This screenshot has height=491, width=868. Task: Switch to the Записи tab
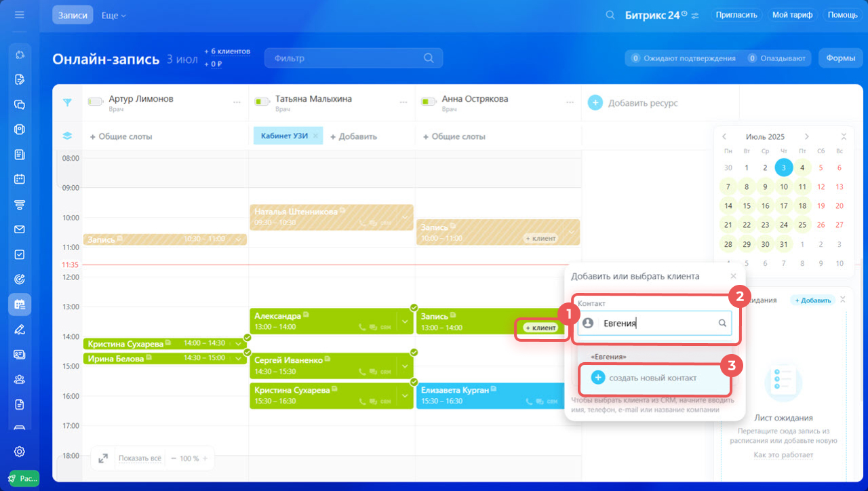[73, 15]
